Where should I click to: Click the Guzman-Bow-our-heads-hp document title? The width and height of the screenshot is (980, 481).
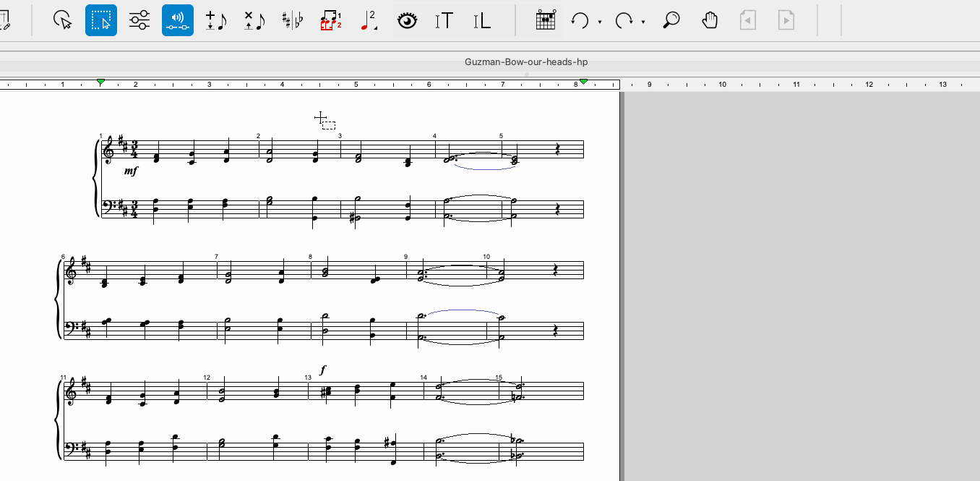tap(525, 61)
